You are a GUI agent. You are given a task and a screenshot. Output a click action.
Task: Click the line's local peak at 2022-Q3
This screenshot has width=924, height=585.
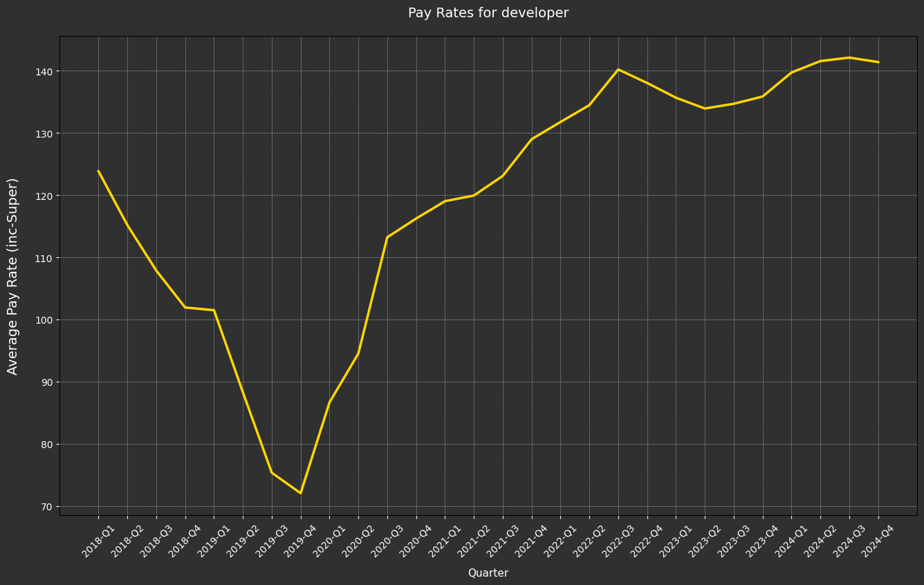pyautogui.click(x=618, y=69)
